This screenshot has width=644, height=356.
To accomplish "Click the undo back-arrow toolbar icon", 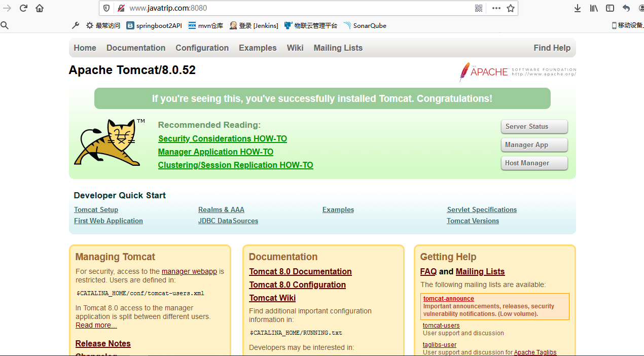I will 626,8.
